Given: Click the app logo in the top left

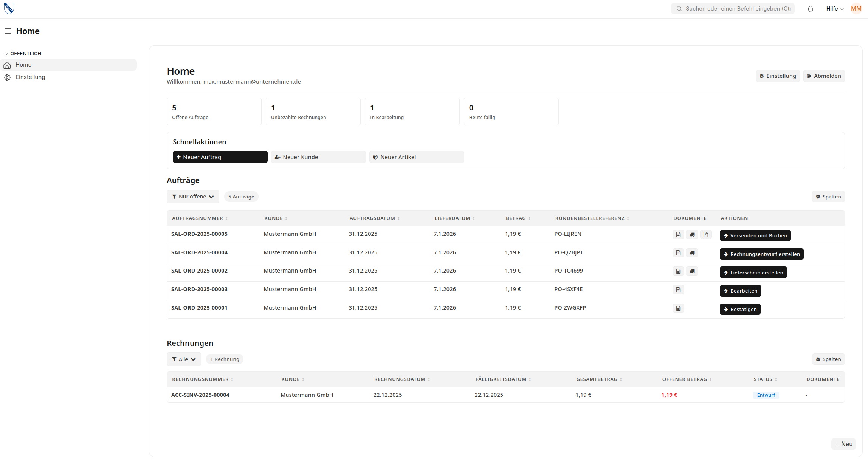Looking at the screenshot, I should tap(9, 8).
